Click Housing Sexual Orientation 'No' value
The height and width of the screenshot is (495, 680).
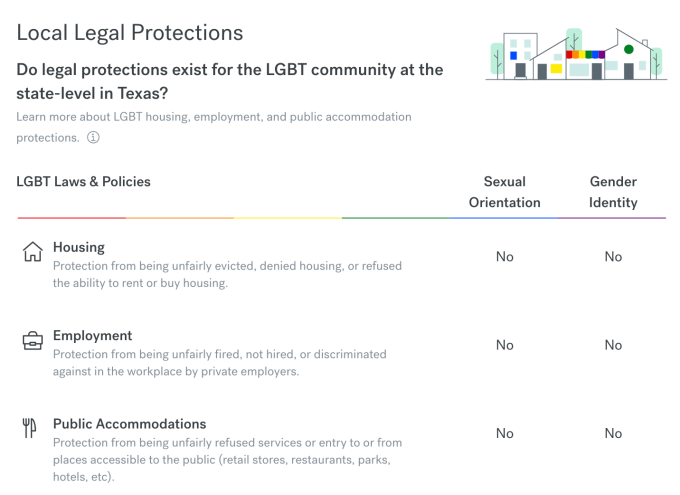505,257
